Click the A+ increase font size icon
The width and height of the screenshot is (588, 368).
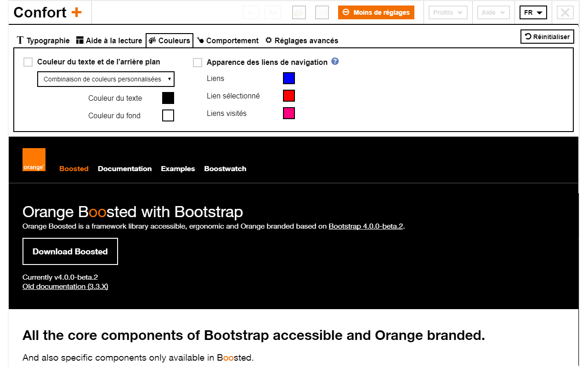(x=273, y=12)
